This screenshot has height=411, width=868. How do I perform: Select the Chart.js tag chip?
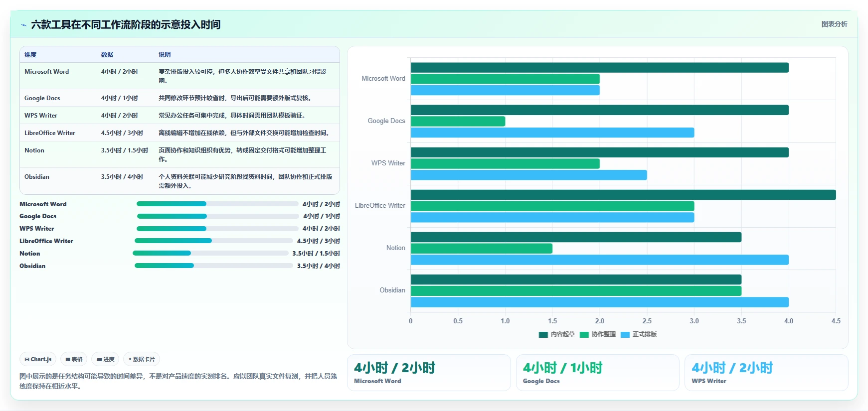pos(38,359)
